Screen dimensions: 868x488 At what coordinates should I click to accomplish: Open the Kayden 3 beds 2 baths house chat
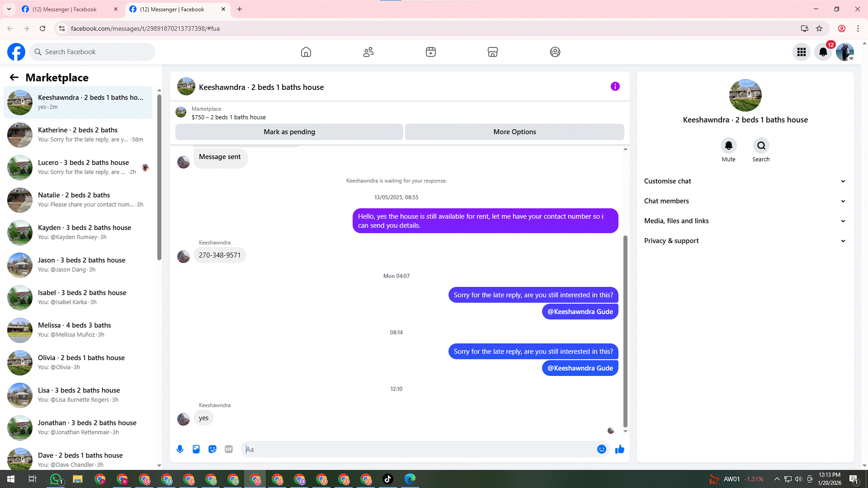click(78, 233)
